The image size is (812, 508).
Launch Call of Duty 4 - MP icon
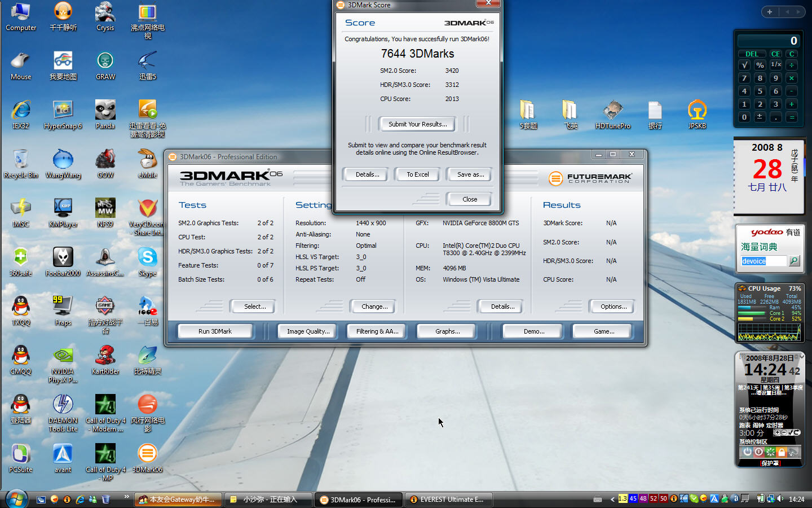(x=105, y=463)
